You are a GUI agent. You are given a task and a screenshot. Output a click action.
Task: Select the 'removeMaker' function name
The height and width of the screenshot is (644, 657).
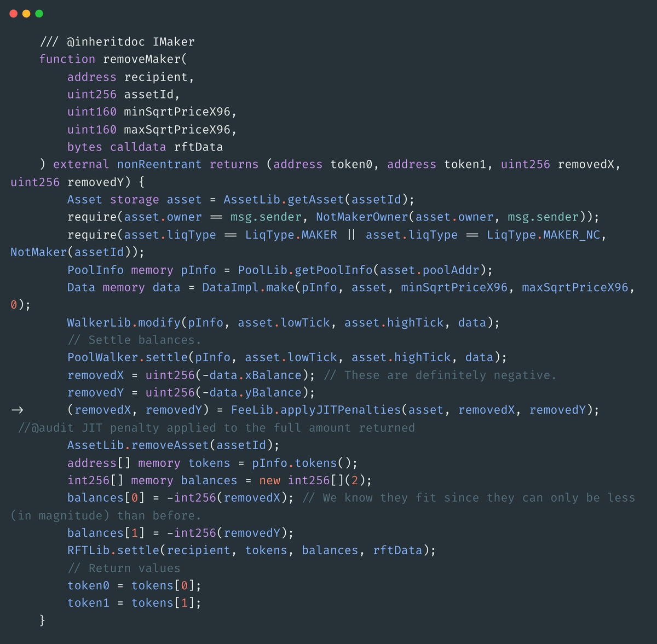(x=142, y=59)
